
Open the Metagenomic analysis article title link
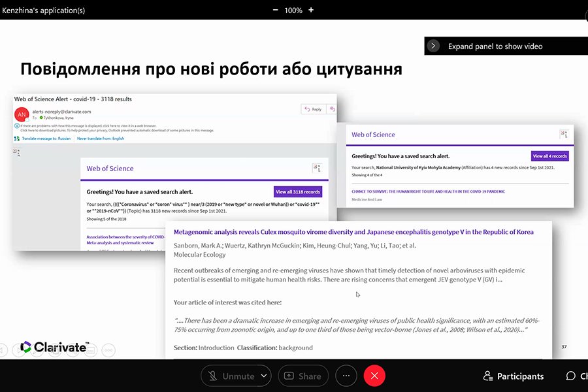[353, 232]
